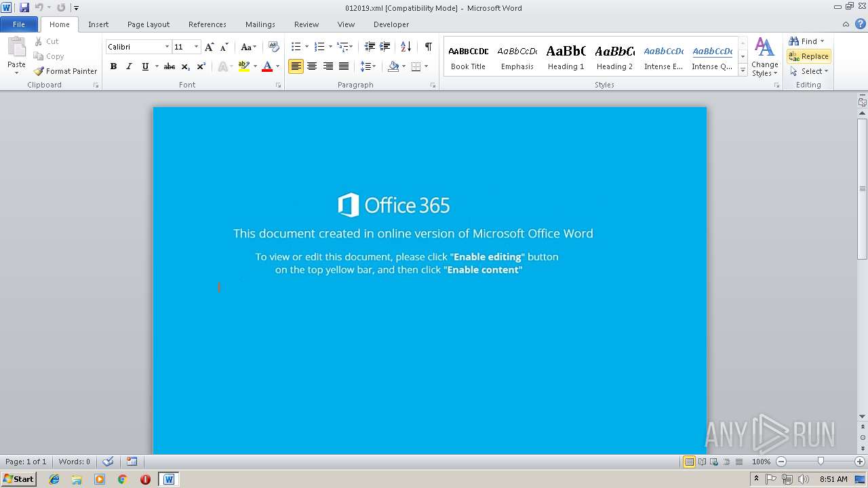This screenshot has height=488, width=868.
Task: Grow font size with the large A icon
Action: point(210,47)
